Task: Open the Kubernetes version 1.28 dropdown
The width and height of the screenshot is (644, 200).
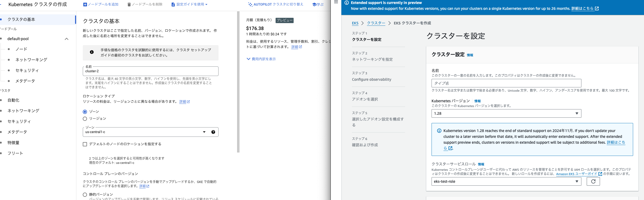Action: pos(506,113)
